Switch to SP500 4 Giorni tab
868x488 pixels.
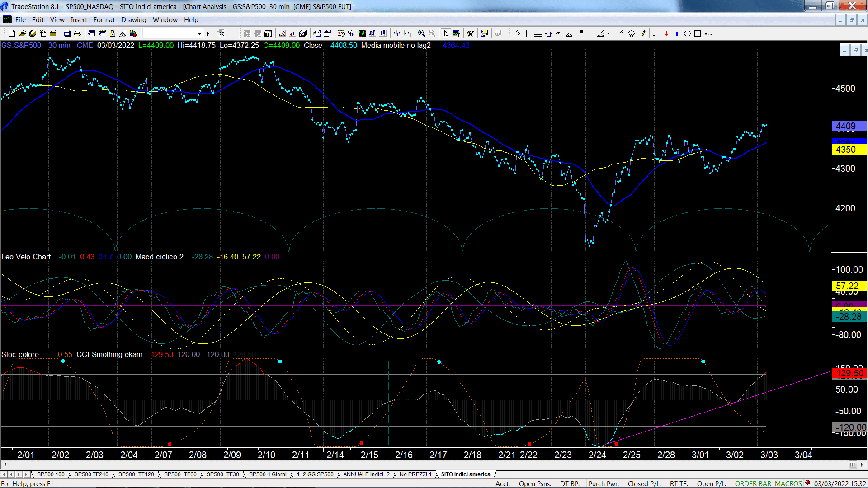click(268, 474)
